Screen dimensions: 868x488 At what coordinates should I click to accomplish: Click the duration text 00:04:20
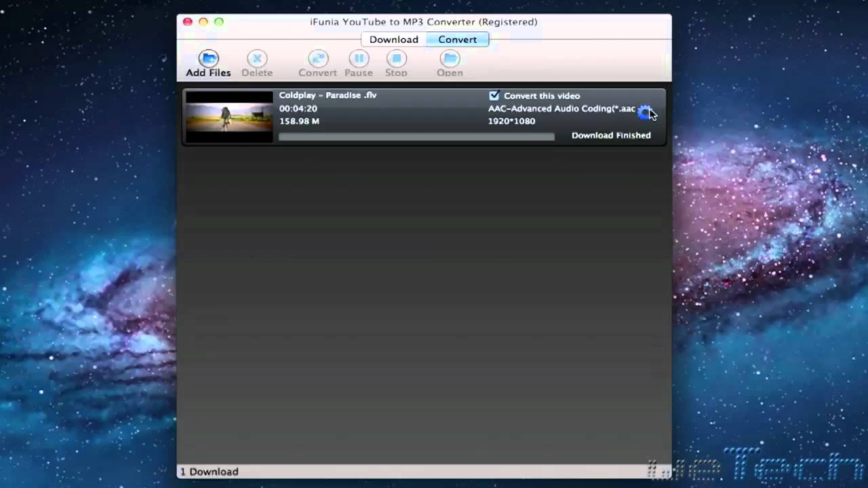pyautogui.click(x=298, y=108)
